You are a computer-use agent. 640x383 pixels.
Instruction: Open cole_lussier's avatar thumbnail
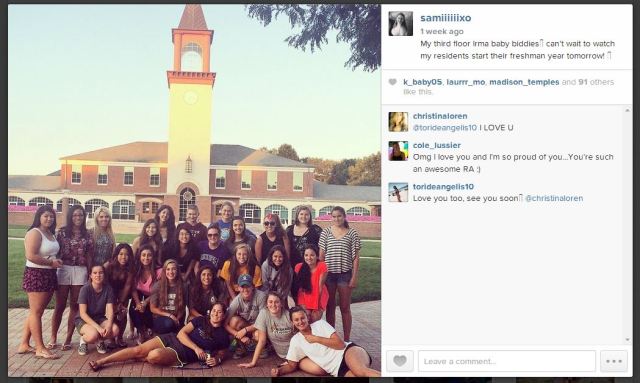[398, 151]
